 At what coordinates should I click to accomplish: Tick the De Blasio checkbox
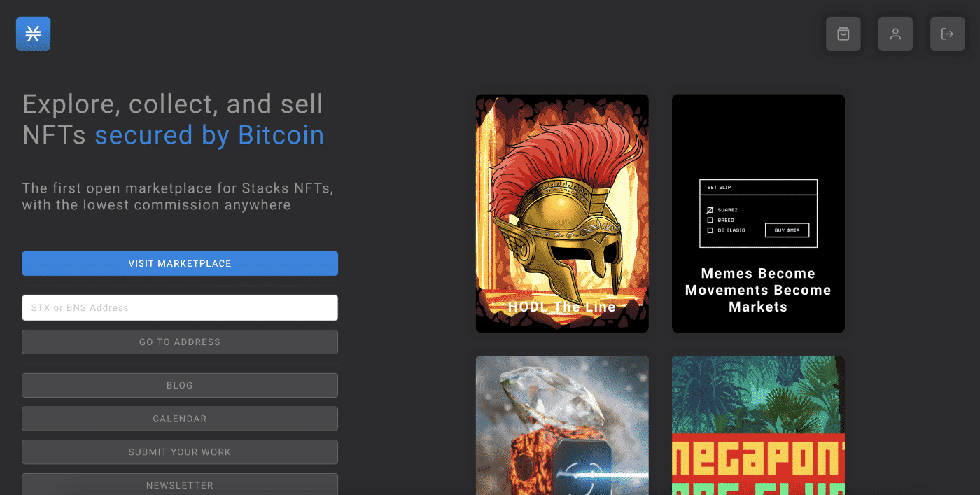point(710,230)
